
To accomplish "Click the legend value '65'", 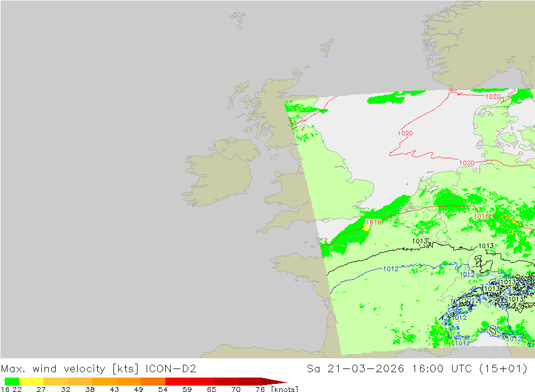I will (x=211, y=389).
